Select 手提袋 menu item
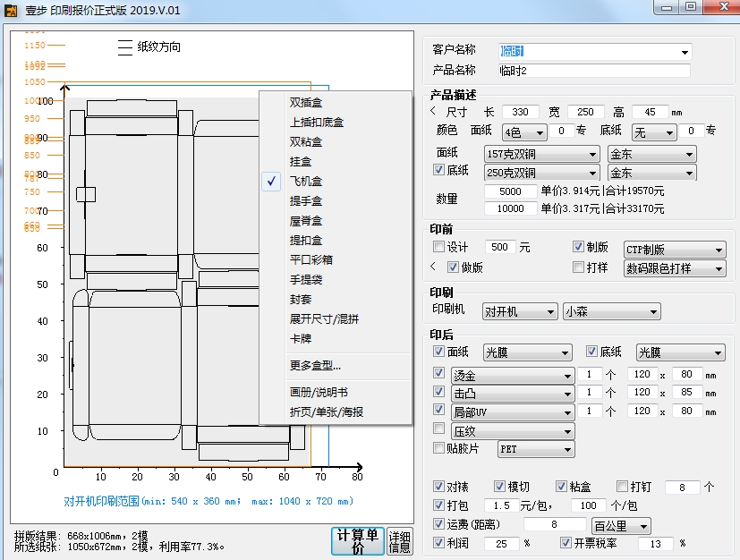 coord(306,280)
